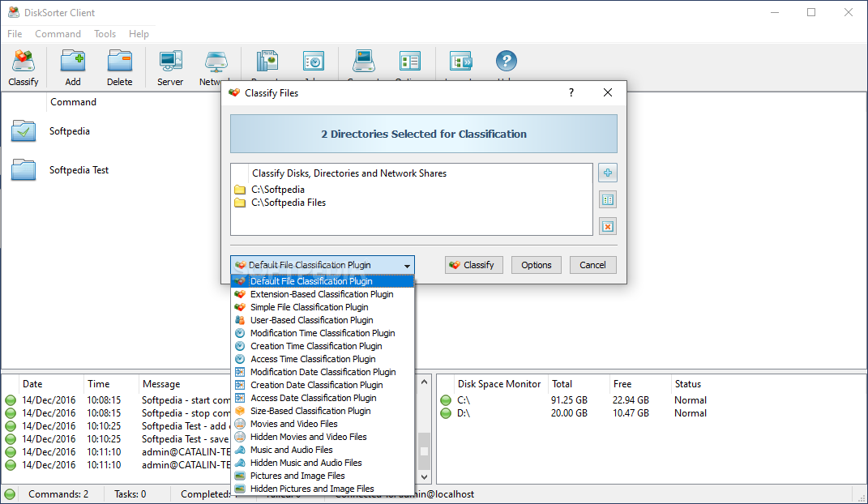Open the Server toolbar icon

point(170,61)
